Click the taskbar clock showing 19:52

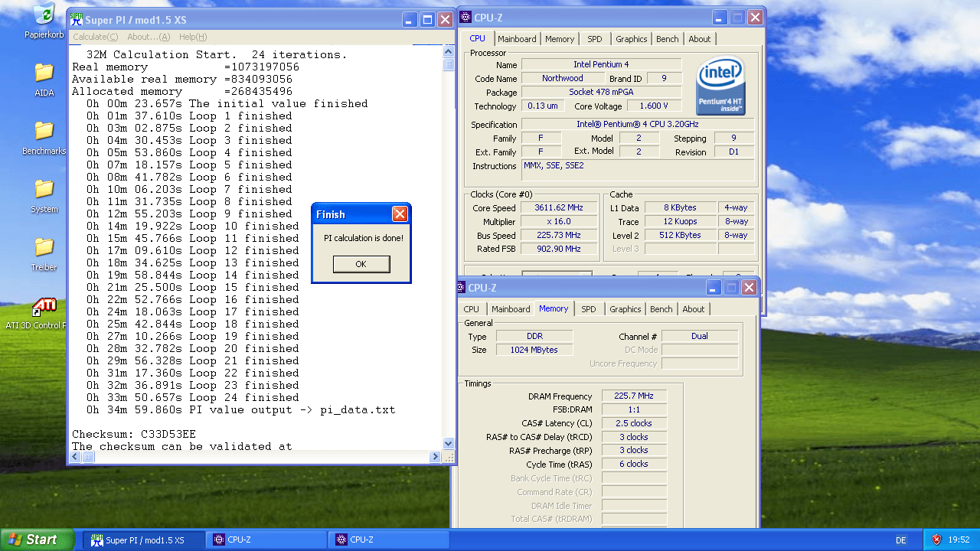959,540
